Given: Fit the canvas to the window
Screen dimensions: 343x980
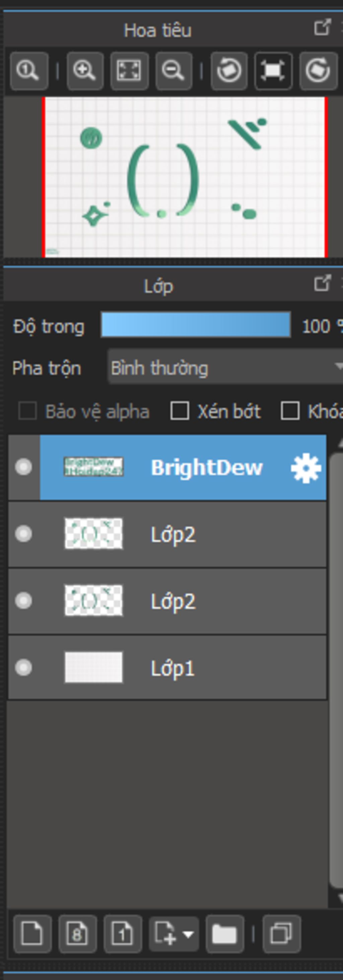Looking at the screenshot, I should tap(129, 71).
